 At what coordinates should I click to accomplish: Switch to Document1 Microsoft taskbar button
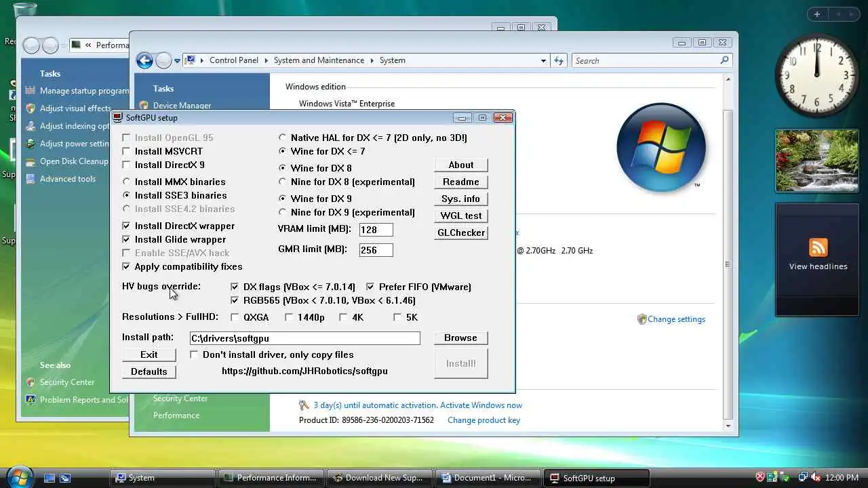point(488,478)
